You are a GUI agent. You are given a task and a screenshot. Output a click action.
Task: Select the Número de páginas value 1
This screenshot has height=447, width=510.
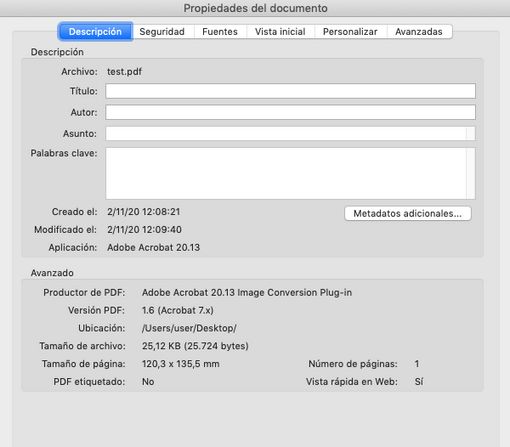pos(417,364)
